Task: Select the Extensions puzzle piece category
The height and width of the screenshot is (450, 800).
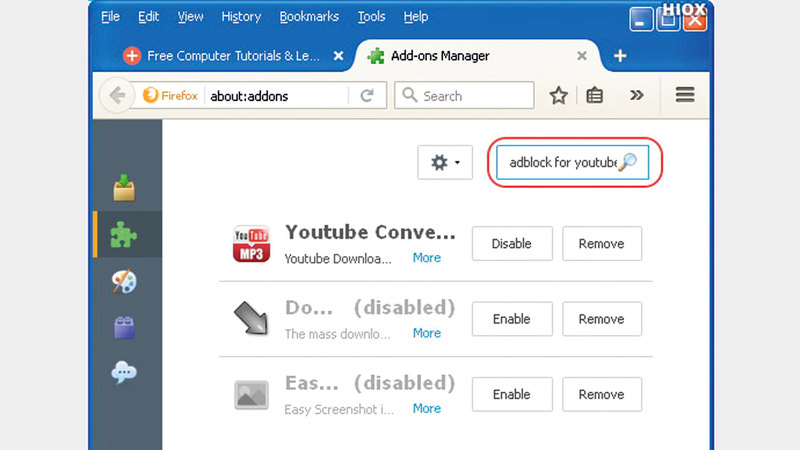Action: (125, 235)
